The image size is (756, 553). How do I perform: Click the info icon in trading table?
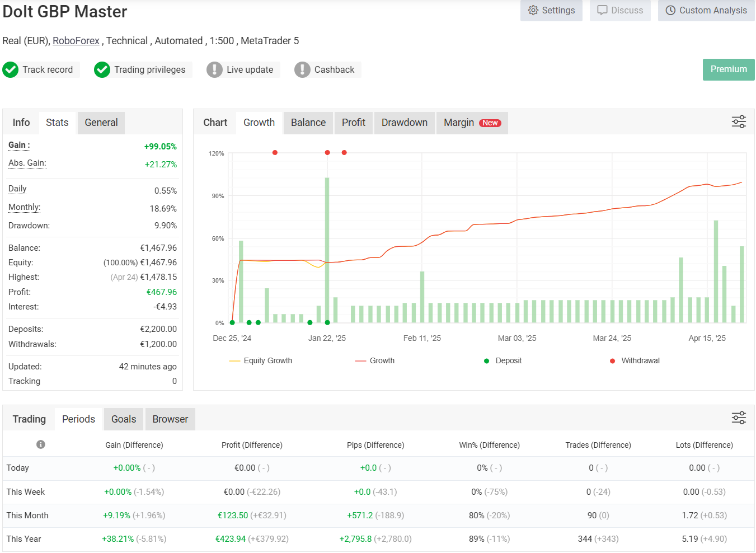click(41, 444)
